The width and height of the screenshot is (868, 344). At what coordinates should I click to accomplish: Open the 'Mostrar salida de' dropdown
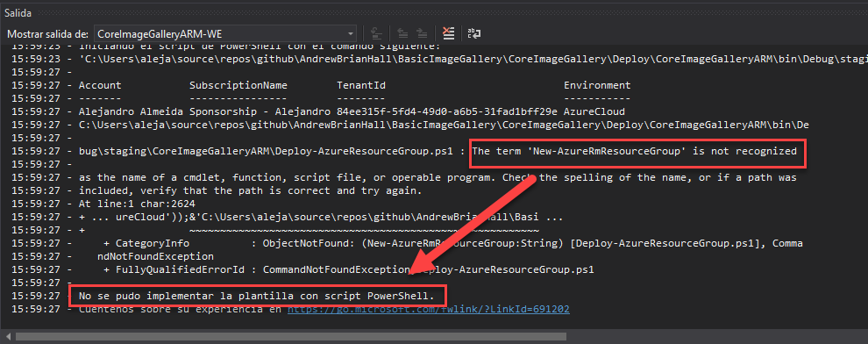pyautogui.click(x=225, y=34)
